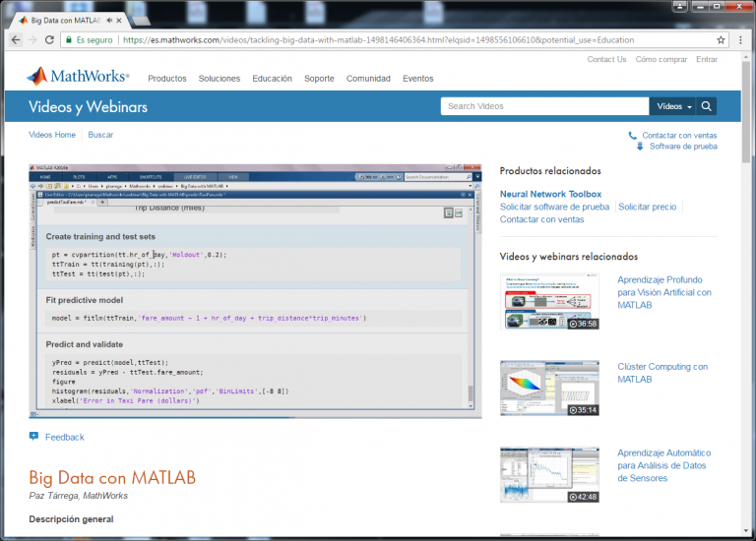Click Solicitar software de prueba
Screen dimensions: 756x541
(x=554, y=207)
